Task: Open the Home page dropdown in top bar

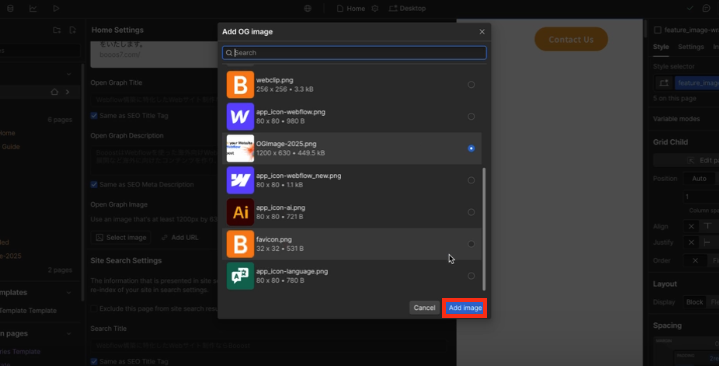Action: point(351,8)
